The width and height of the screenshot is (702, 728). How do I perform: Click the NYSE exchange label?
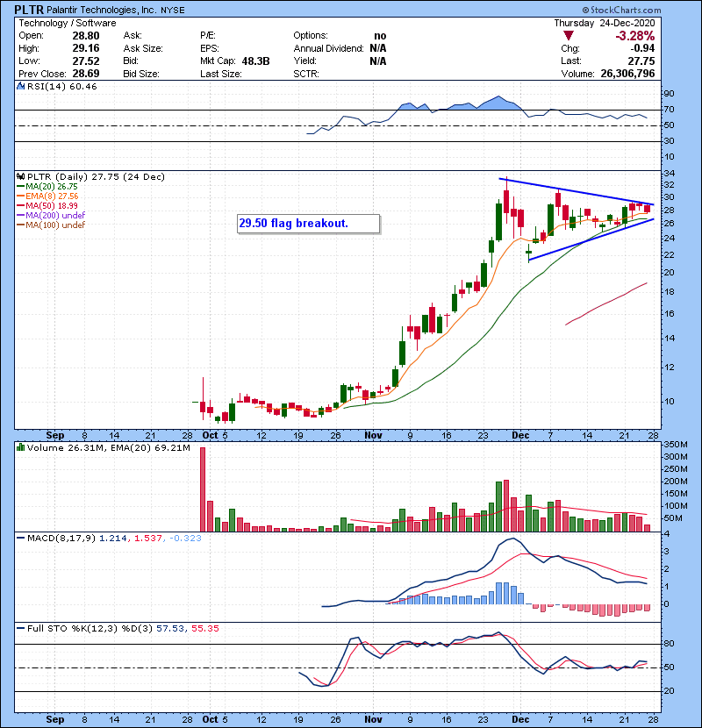coord(173,11)
